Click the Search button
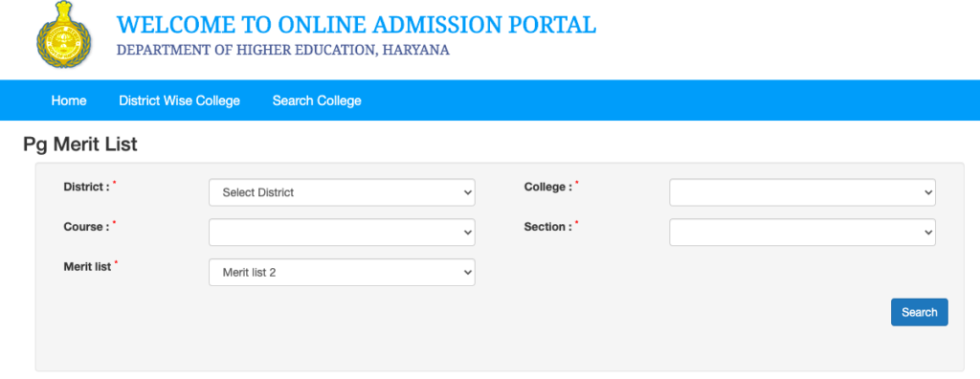 tap(920, 312)
